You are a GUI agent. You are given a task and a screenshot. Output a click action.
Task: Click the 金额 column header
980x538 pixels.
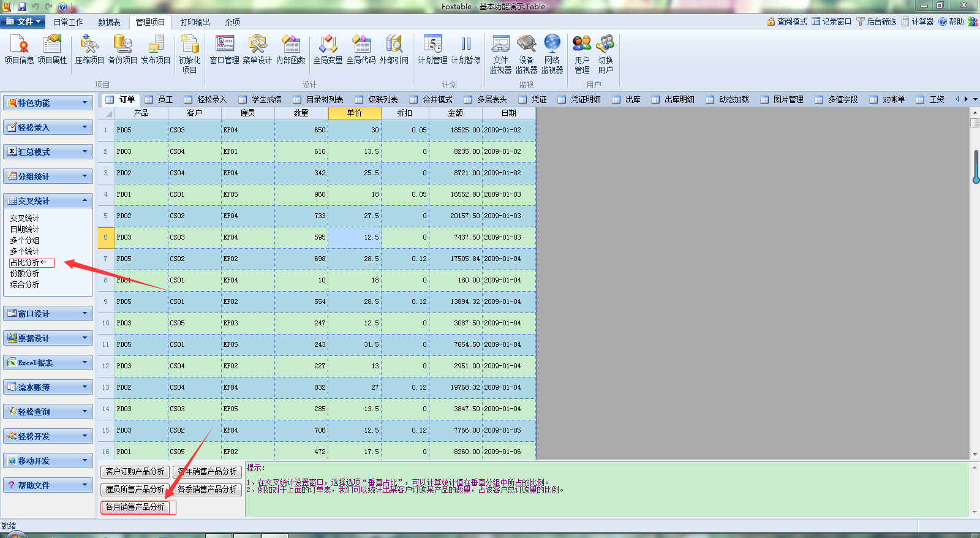point(456,113)
